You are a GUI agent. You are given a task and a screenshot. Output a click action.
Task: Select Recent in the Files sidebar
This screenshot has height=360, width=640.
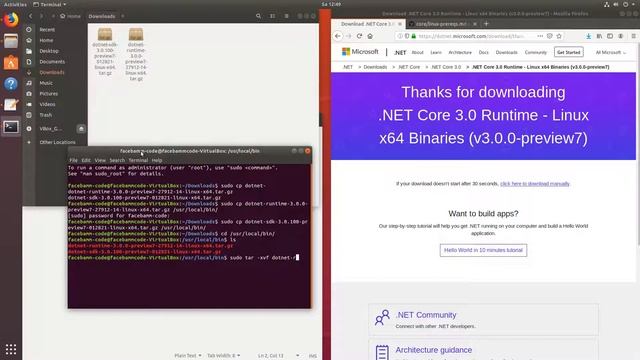pos(47,30)
